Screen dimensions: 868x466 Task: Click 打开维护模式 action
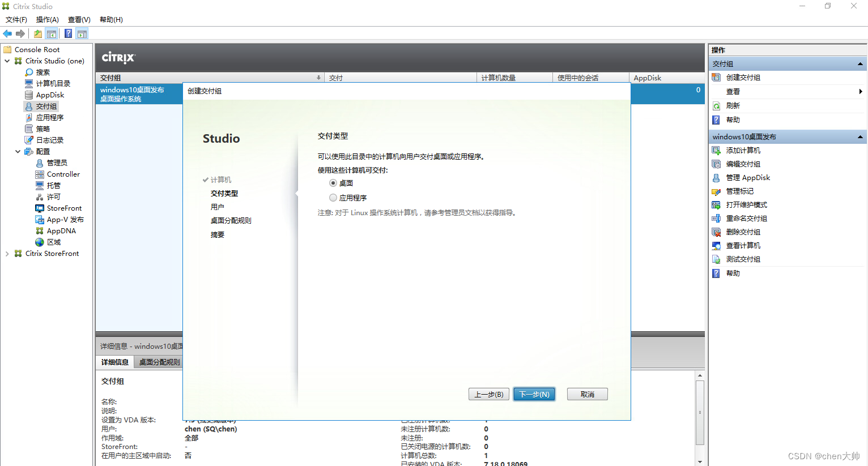tap(747, 205)
